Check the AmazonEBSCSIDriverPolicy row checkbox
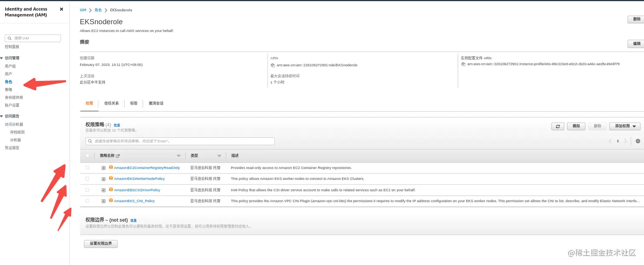Viewport: 644px width, 265px height. 87,190
